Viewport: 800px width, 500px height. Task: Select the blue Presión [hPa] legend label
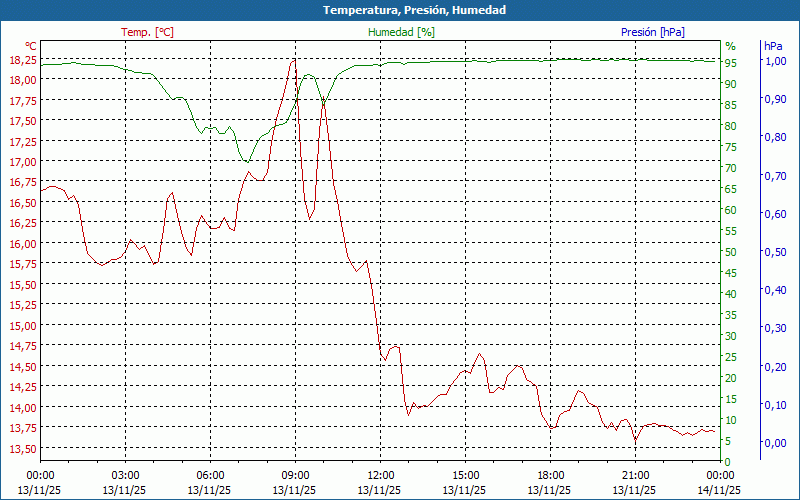[x=652, y=32]
